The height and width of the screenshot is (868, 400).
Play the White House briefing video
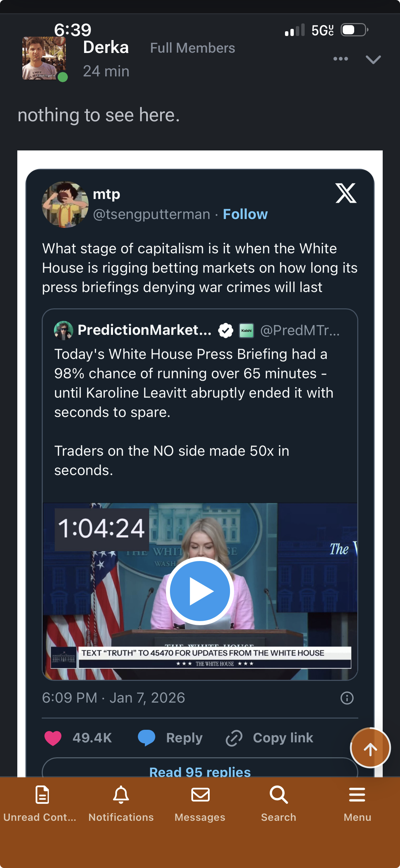point(200,591)
